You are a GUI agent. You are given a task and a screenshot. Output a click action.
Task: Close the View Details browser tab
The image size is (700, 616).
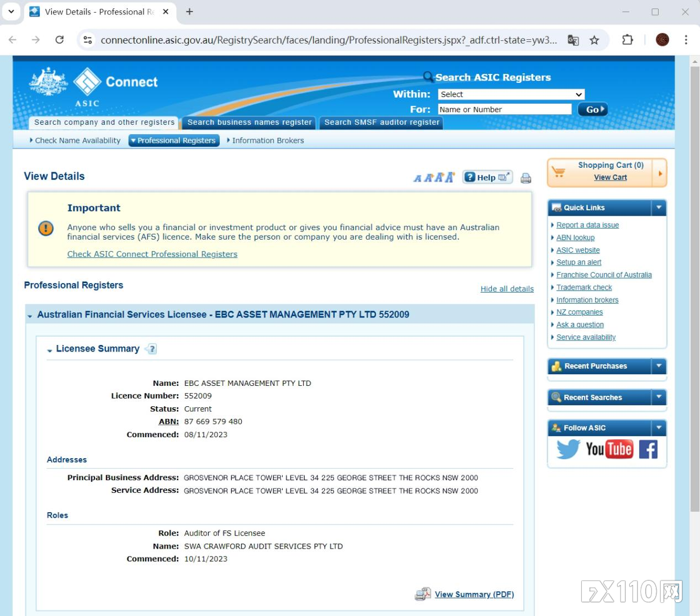pyautogui.click(x=166, y=12)
